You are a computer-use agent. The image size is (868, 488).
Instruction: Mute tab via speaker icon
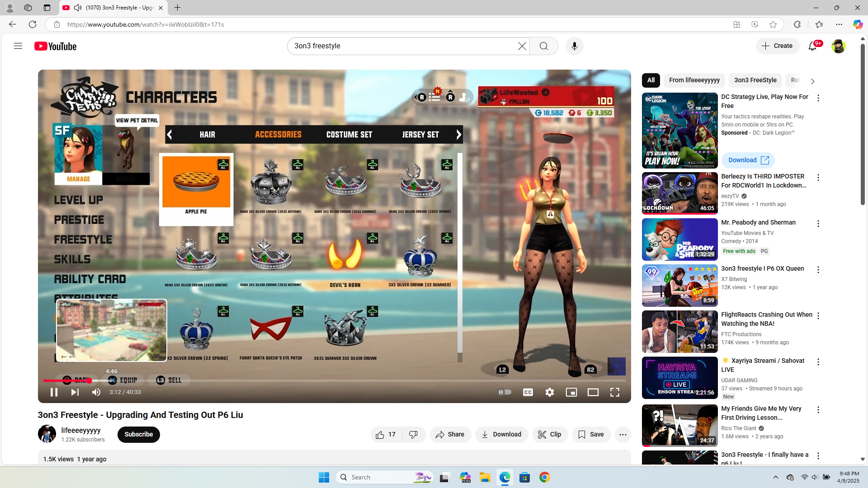(78, 8)
